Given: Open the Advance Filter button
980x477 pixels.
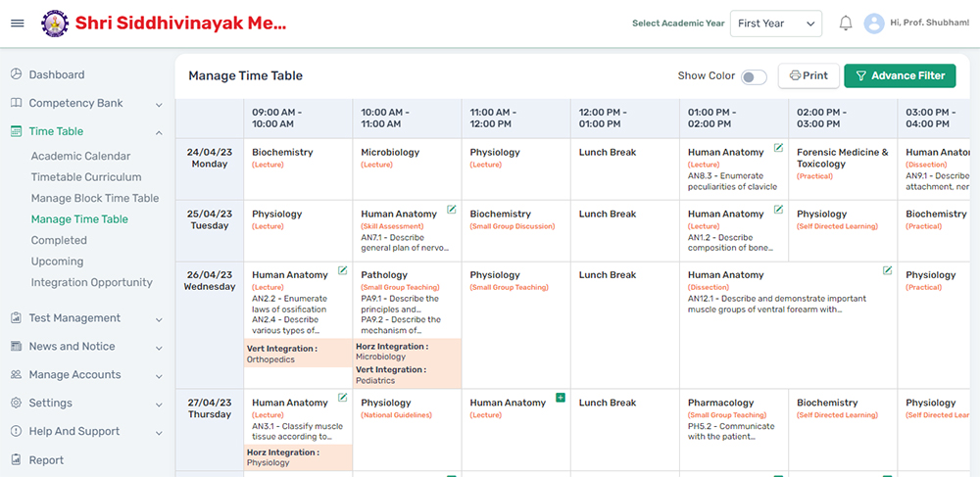Looking at the screenshot, I should click(899, 76).
